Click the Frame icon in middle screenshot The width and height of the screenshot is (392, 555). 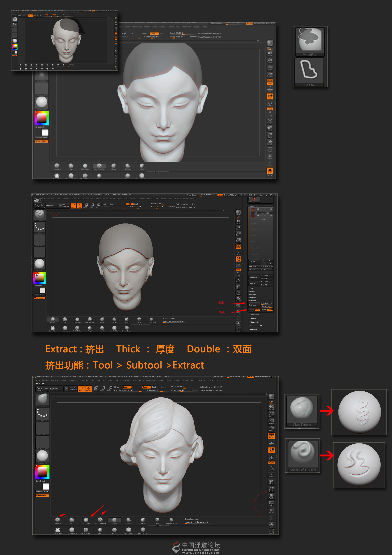click(x=238, y=280)
